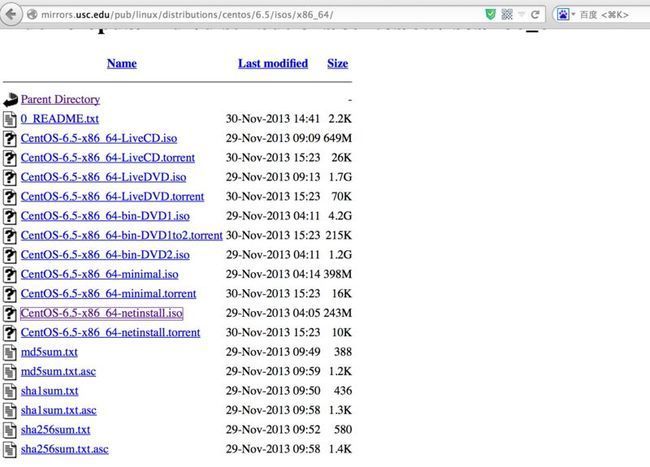Viewport: 650px width, 467px height.
Task: Click the 398M size of minimal.iso
Action: pos(338,274)
